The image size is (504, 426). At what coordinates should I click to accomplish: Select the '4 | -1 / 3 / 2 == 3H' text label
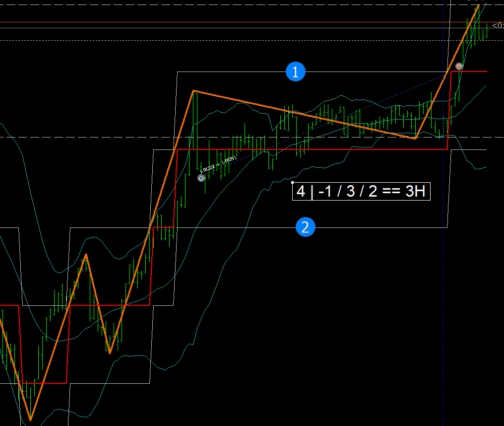(x=361, y=191)
